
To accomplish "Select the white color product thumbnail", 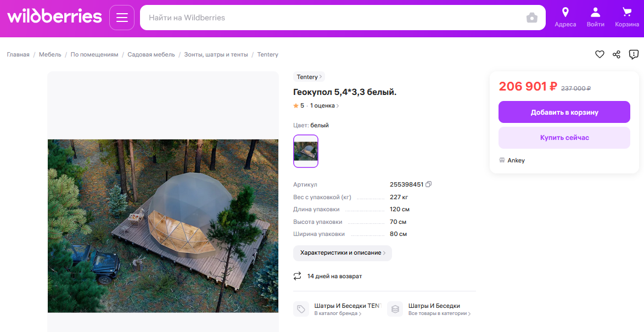I will [305, 151].
